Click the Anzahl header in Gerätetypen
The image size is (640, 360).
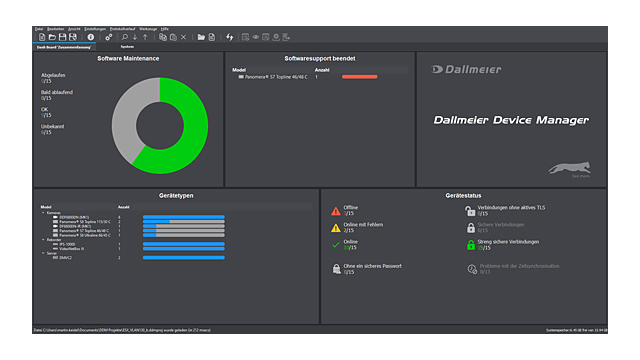coord(124,207)
